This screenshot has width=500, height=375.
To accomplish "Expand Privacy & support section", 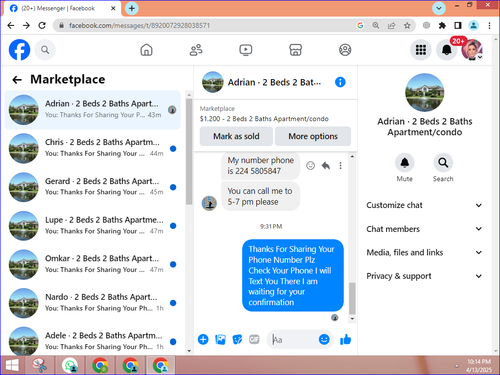I will click(424, 276).
